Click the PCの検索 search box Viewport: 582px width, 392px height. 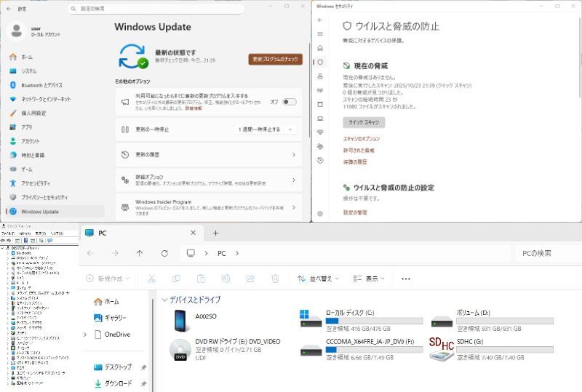(547, 253)
